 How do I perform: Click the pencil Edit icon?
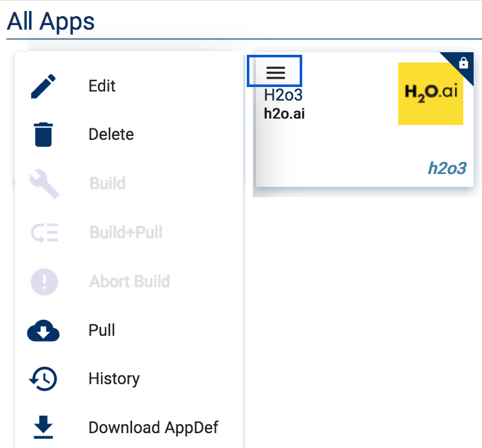43,86
